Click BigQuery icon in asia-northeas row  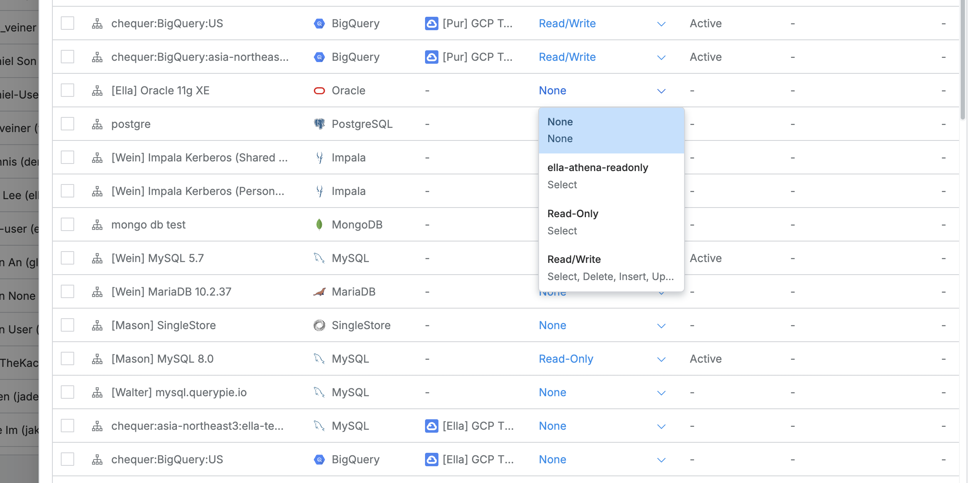[319, 57]
